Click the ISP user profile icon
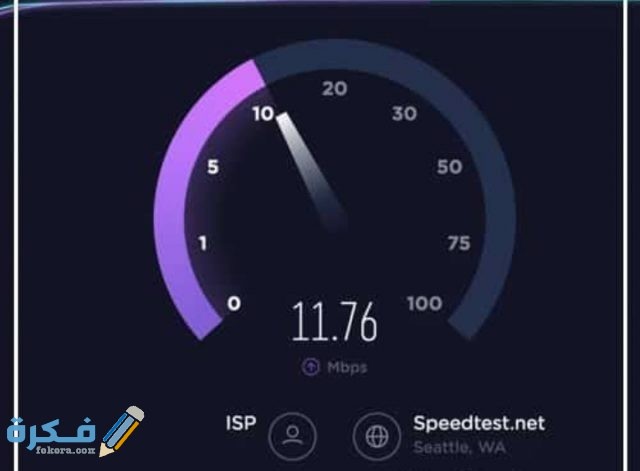Image resolution: width=640 pixels, height=471 pixels. [292, 436]
